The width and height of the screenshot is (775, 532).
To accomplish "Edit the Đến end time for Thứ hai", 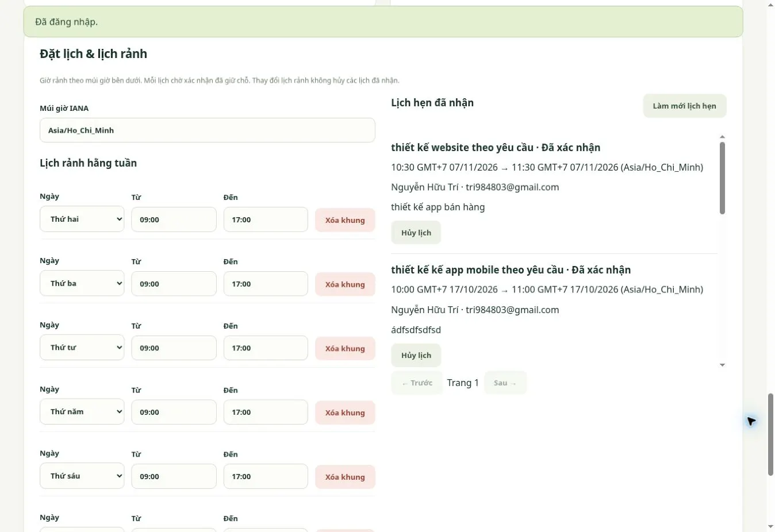I will [x=266, y=219].
